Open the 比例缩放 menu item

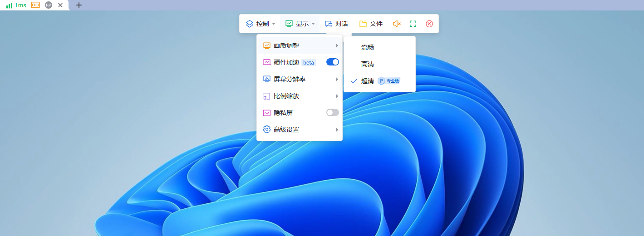tap(300, 96)
